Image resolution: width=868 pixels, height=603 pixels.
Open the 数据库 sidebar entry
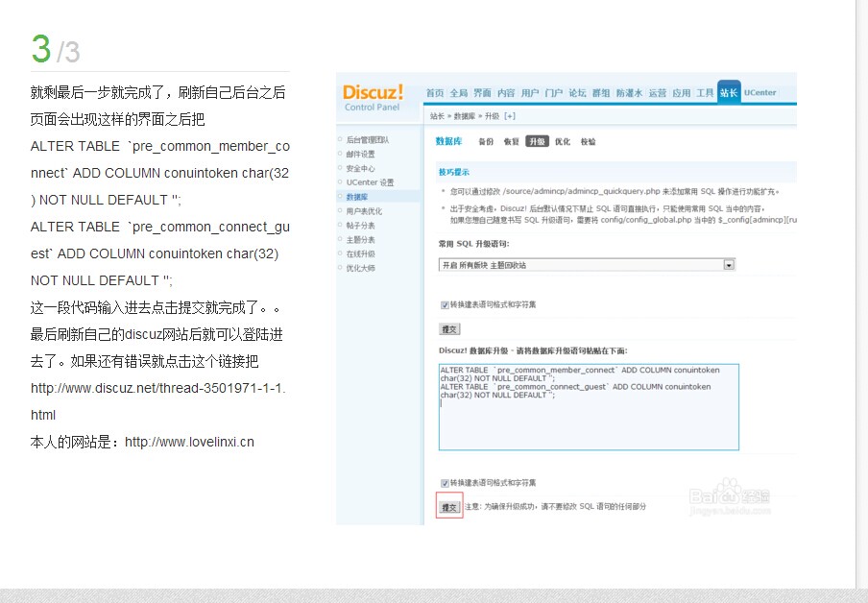coord(357,195)
